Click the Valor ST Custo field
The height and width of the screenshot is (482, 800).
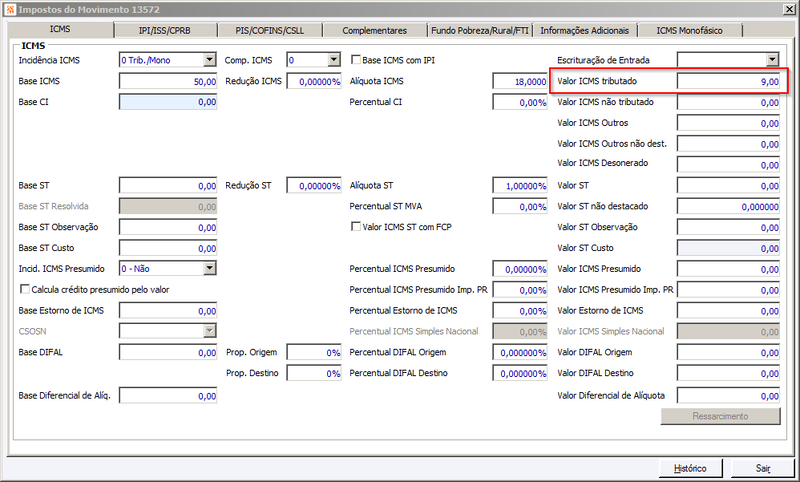(x=729, y=248)
